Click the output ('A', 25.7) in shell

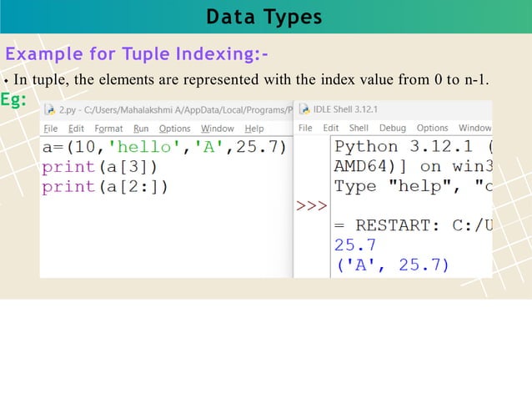click(x=392, y=265)
